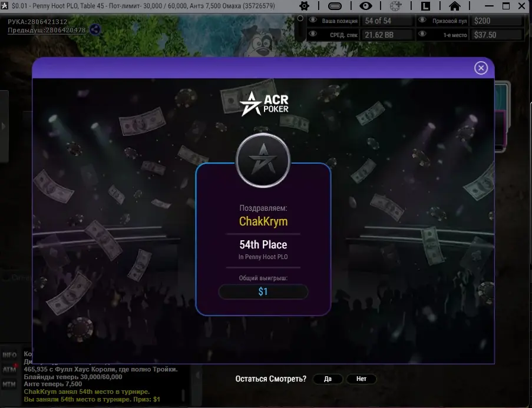Screen dimensions: 532x408
Task: Click the ACR Poker logo in popup
Action: tap(264, 104)
